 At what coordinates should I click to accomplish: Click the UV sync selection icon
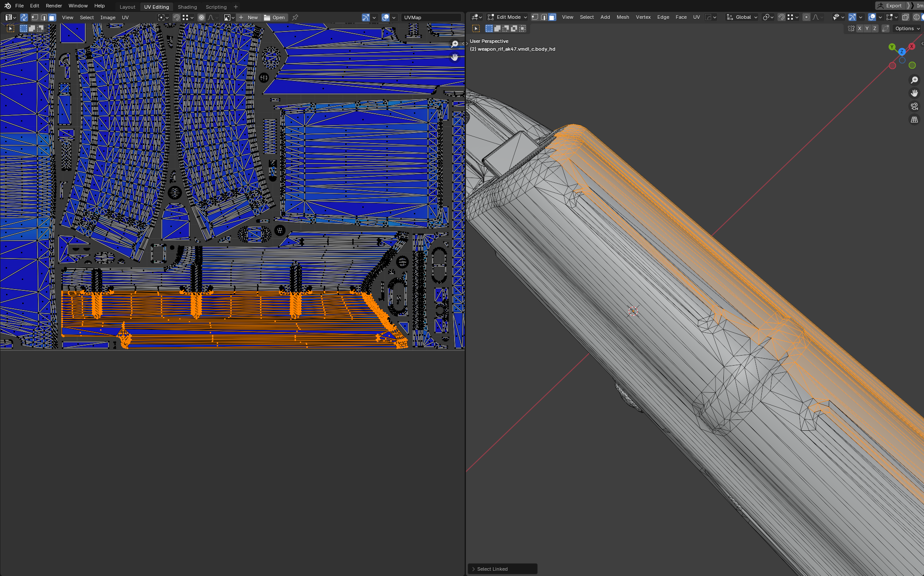coord(24,17)
